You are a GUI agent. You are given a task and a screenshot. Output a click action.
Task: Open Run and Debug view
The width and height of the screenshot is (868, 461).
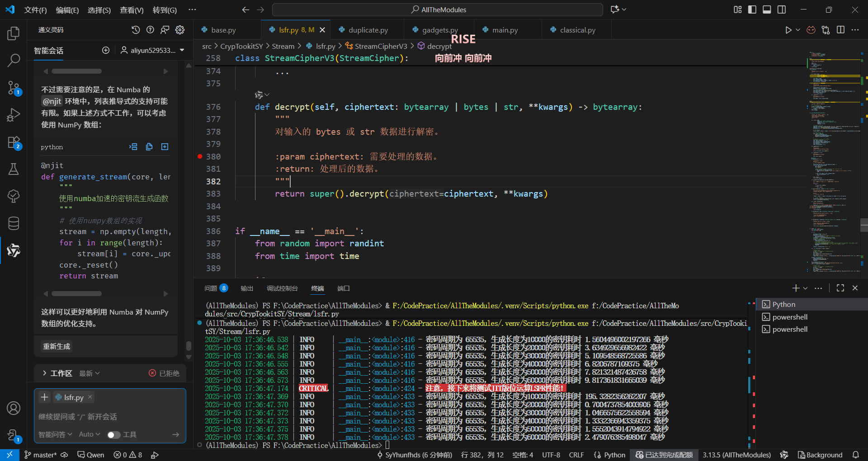14,115
